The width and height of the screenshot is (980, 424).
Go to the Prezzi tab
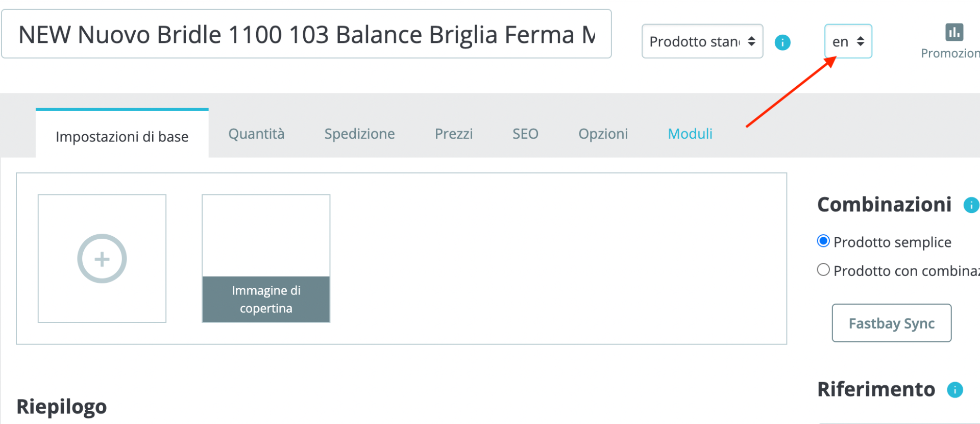click(454, 134)
